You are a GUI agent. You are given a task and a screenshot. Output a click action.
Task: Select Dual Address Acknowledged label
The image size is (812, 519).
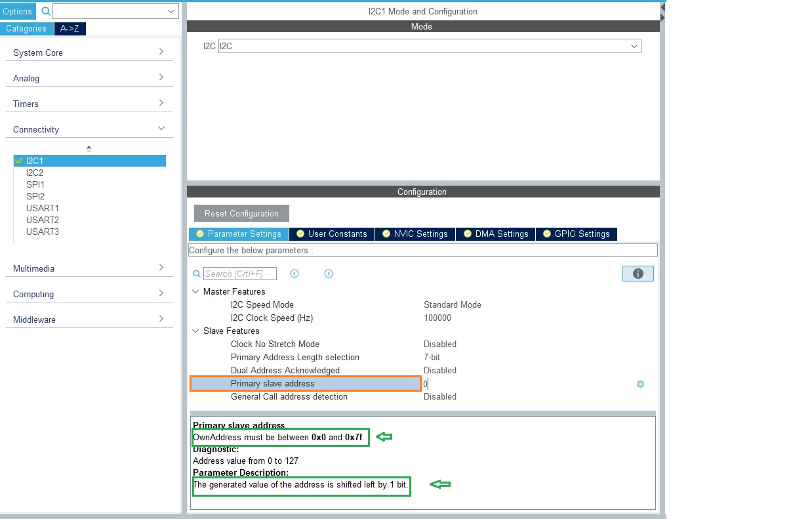point(285,370)
